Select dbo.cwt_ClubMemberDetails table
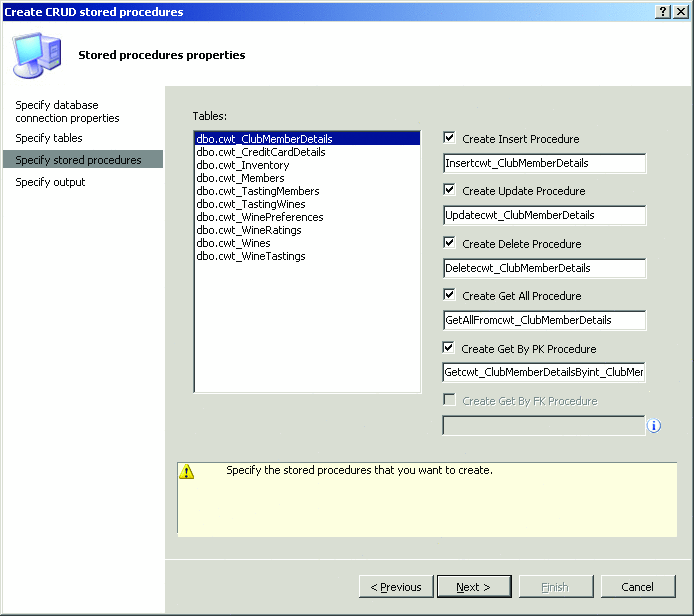This screenshot has width=694, height=616. [x=307, y=139]
